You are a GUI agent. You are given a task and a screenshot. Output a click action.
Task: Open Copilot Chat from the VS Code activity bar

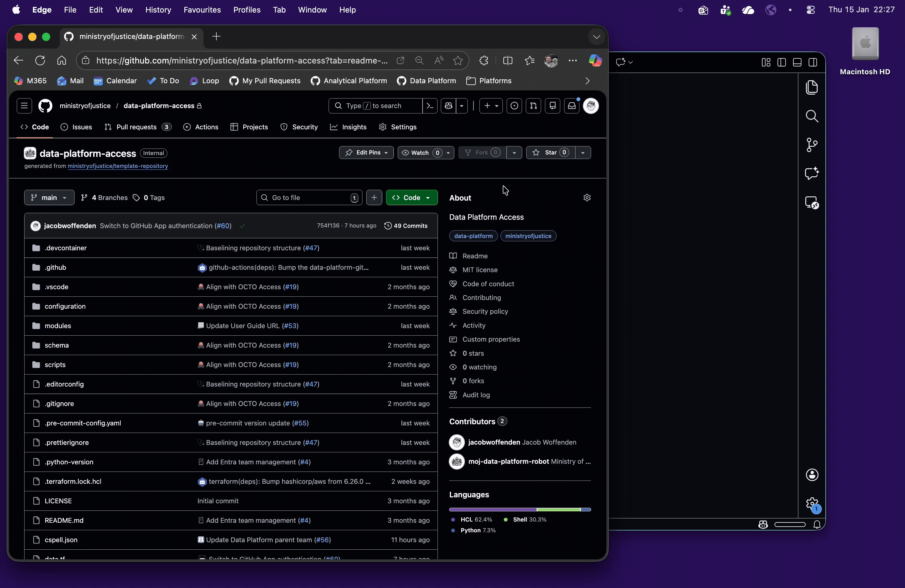pos(813,174)
